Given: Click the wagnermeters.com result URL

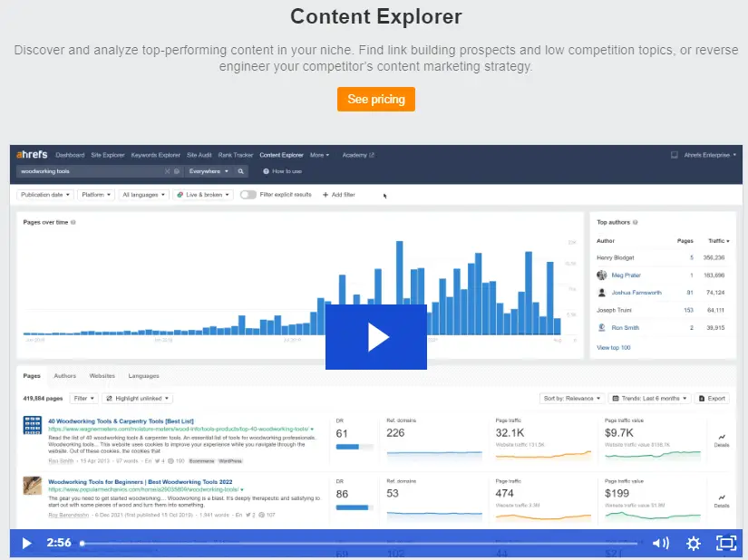Looking at the screenshot, I should tap(179, 429).
